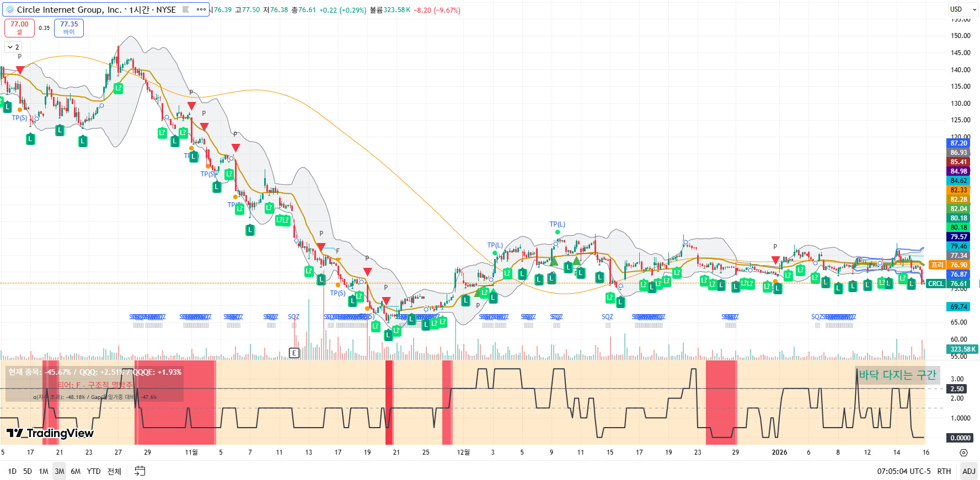Click the TradingView logo
Image resolution: width=980 pixels, height=480 pixels.
[50, 433]
